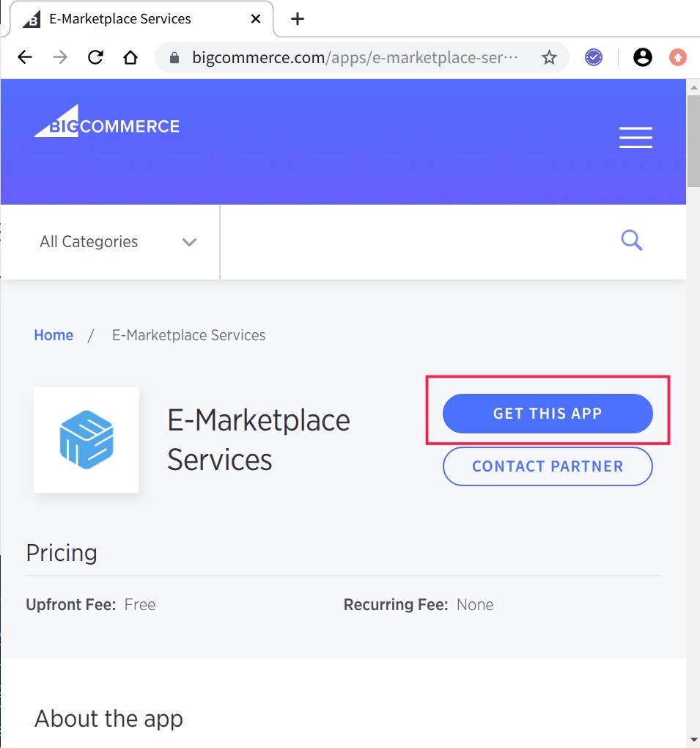Select the E-Marketplace Services browser tab
Viewport: 700px width, 748px height.
(141, 19)
